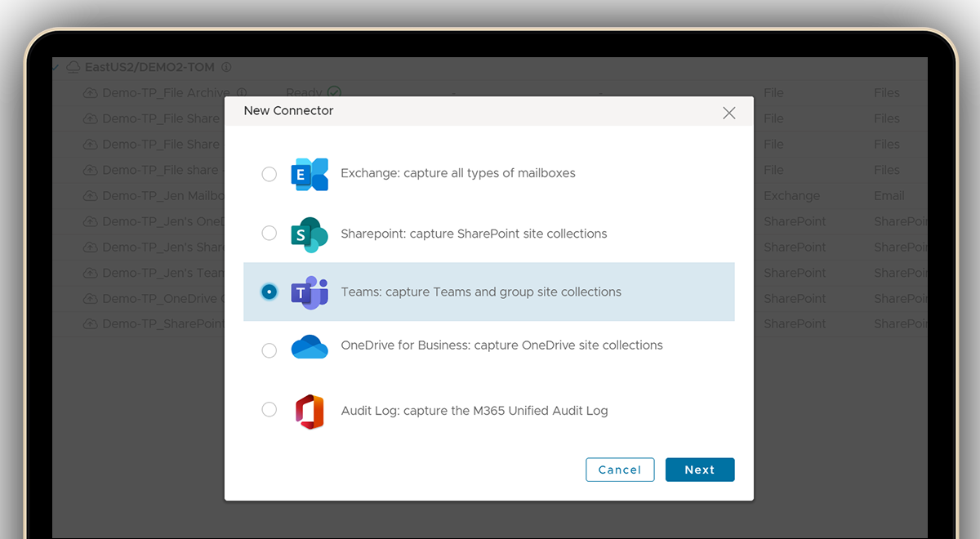Click upload cloud icon for Demo-TP_File Archive
The image size is (980, 539).
click(x=91, y=93)
